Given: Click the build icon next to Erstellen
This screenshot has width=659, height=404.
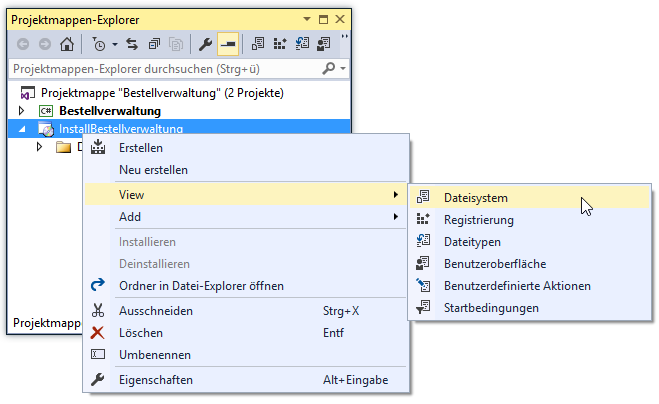Looking at the screenshot, I should pyautogui.click(x=98, y=147).
